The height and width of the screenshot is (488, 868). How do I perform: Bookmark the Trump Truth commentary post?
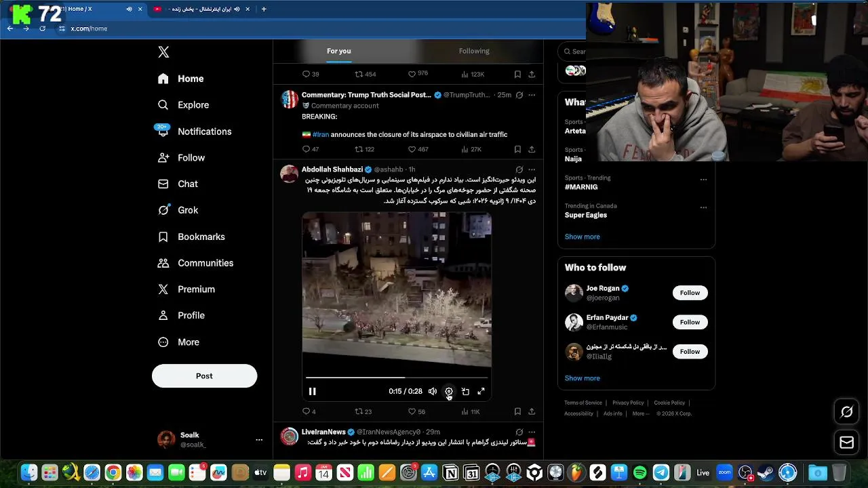tap(517, 149)
